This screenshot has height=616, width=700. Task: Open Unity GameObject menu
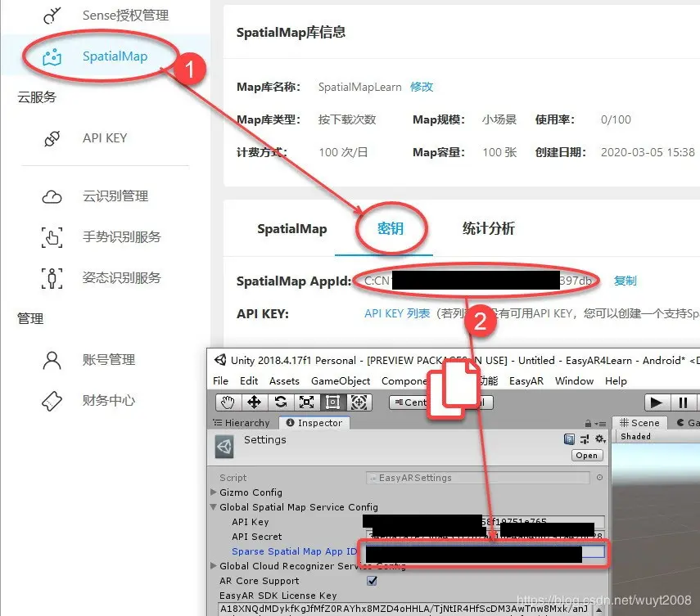pos(341,381)
